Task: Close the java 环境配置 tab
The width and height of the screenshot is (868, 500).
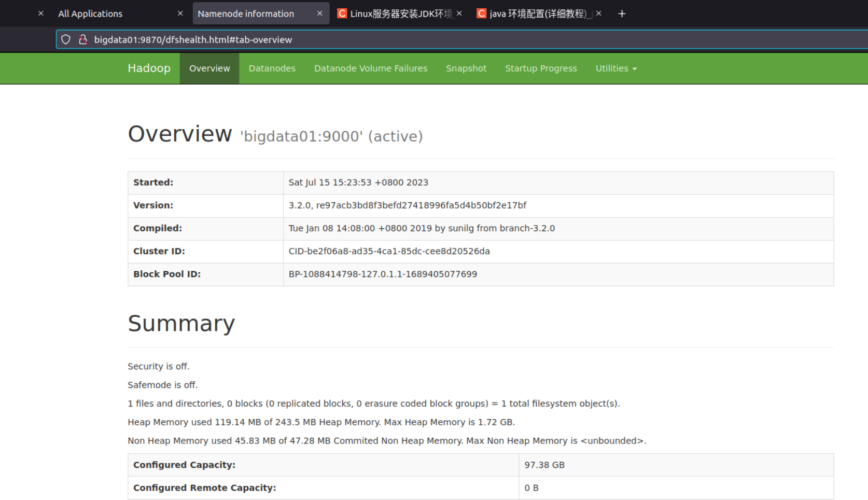Action: tap(598, 13)
